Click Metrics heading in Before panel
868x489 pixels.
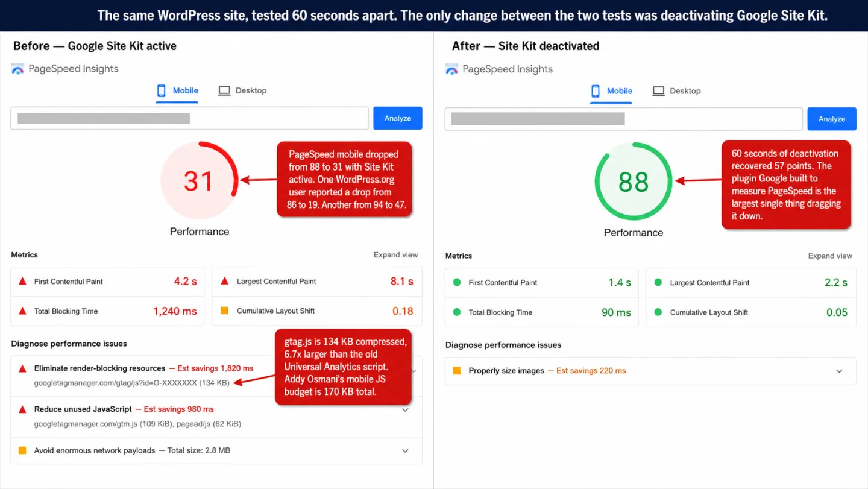(24, 255)
